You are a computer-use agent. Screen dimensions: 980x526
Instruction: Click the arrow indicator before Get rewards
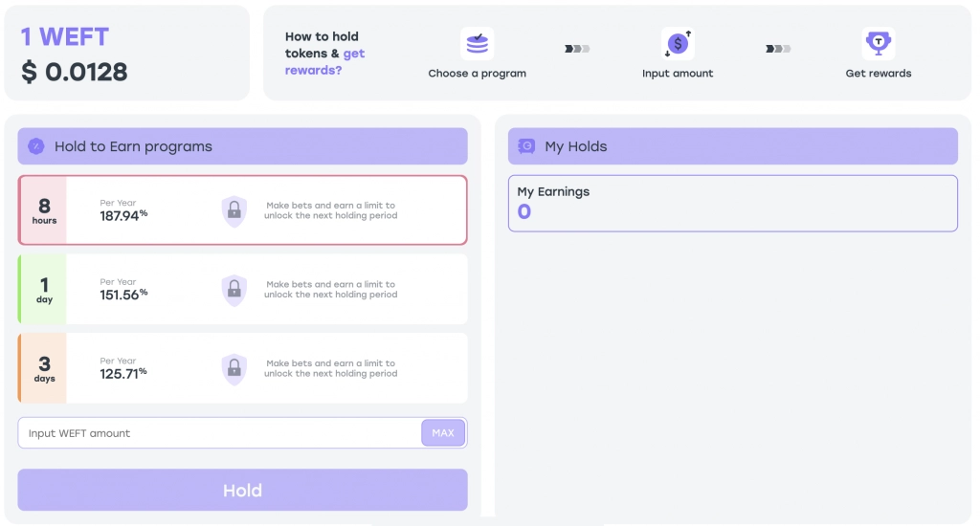tap(778, 49)
